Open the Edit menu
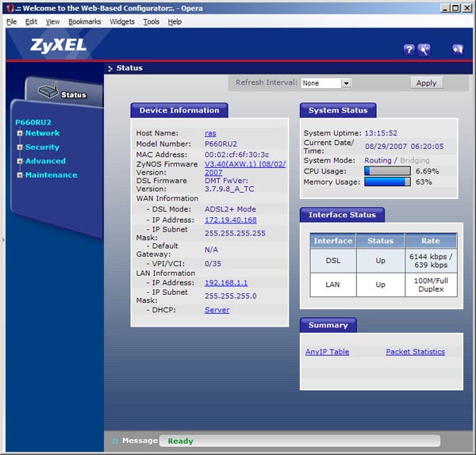 point(31,21)
